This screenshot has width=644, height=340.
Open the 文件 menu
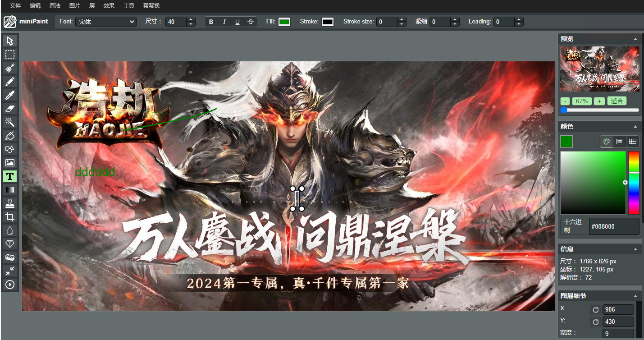(15, 6)
